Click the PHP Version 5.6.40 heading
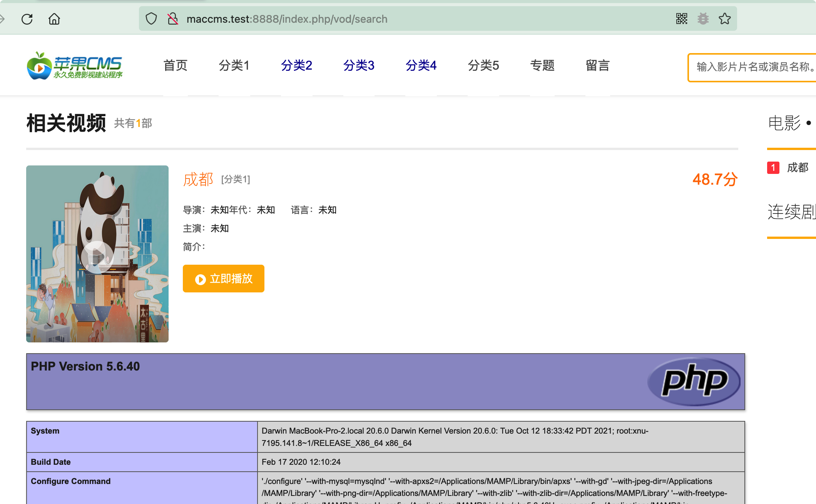Viewport: 816px width, 504px height. (x=85, y=366)
